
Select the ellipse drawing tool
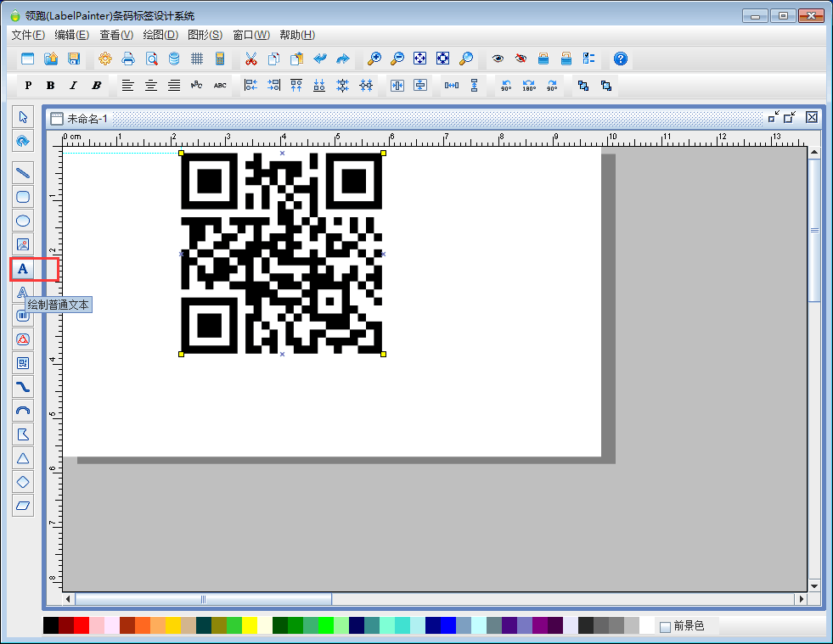click(x=23, y=221)
